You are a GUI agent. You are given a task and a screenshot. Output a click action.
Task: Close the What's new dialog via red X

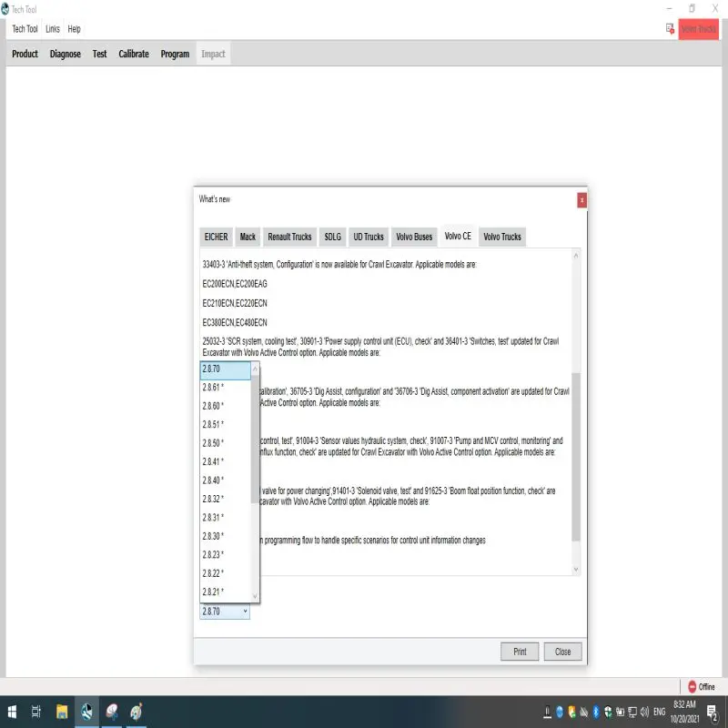(x=581, y=200)
